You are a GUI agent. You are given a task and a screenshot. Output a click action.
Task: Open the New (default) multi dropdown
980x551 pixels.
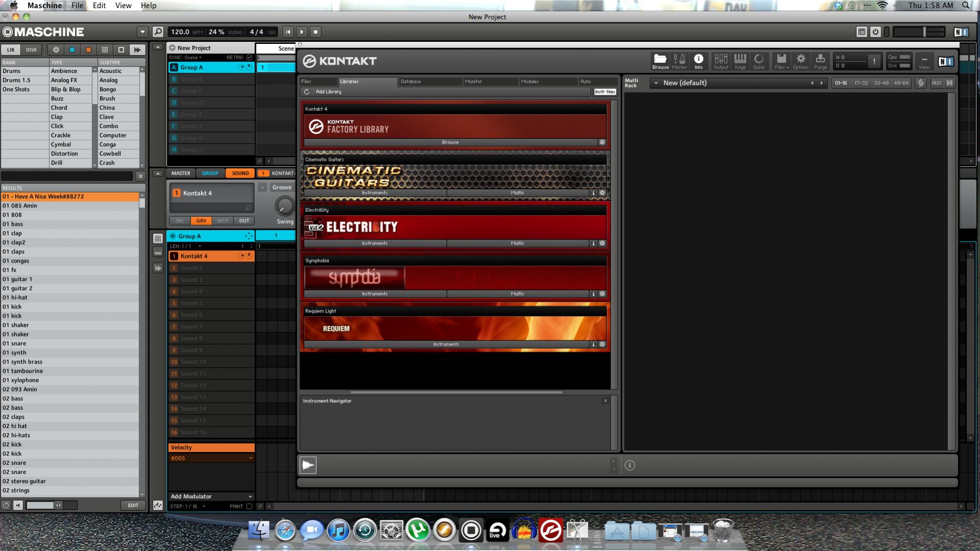tap(656, 83)
